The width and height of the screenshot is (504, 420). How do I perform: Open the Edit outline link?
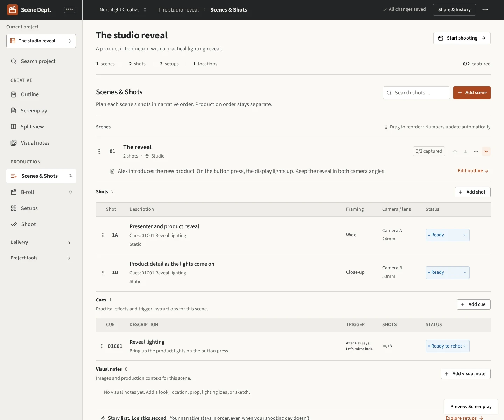pos(473,171)
